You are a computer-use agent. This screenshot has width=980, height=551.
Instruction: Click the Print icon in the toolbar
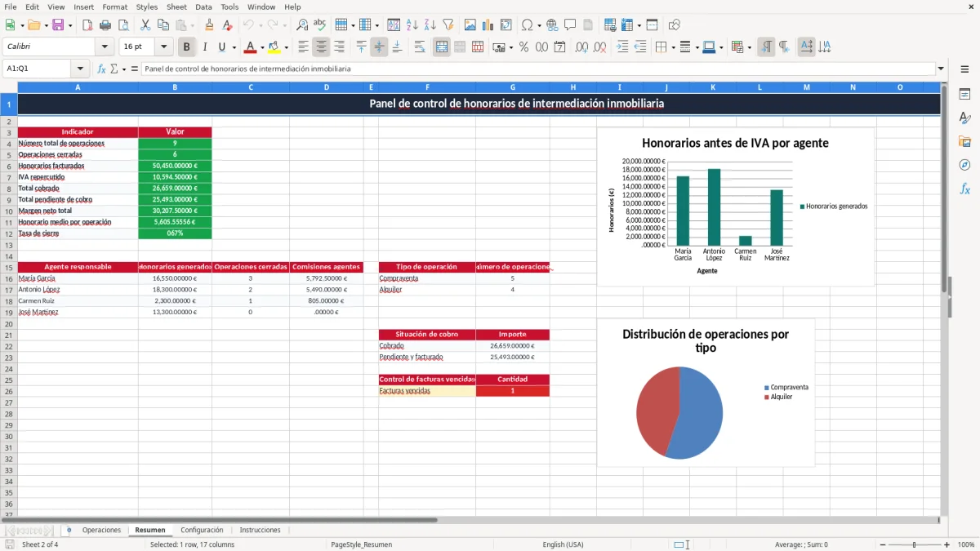coord(105,25)
